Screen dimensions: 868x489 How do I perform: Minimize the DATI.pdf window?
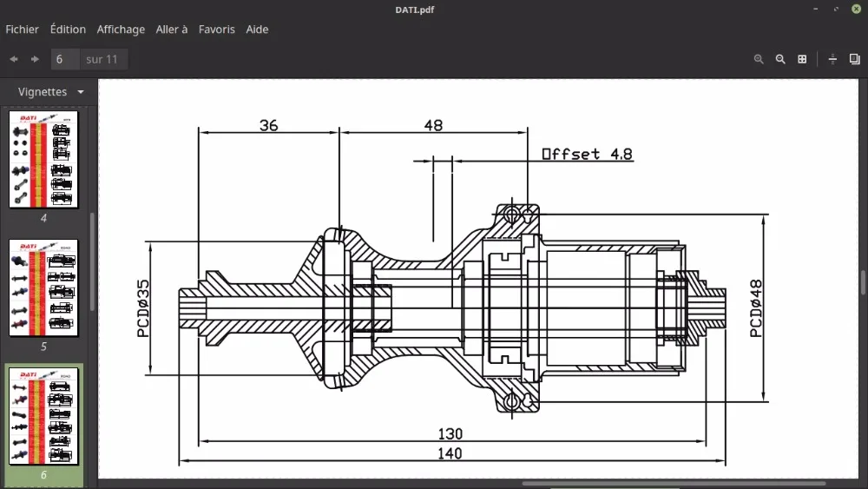click(x=815, y=10)
